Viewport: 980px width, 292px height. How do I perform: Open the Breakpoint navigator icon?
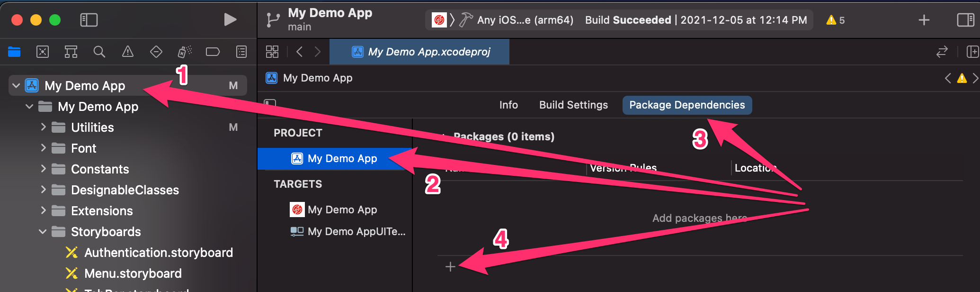click(213, 52)
